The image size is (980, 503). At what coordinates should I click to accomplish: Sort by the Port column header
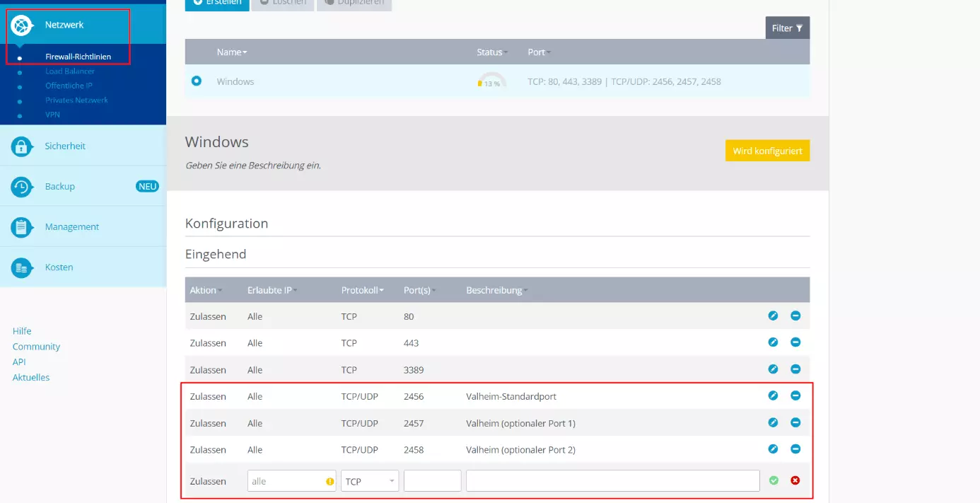539,52
